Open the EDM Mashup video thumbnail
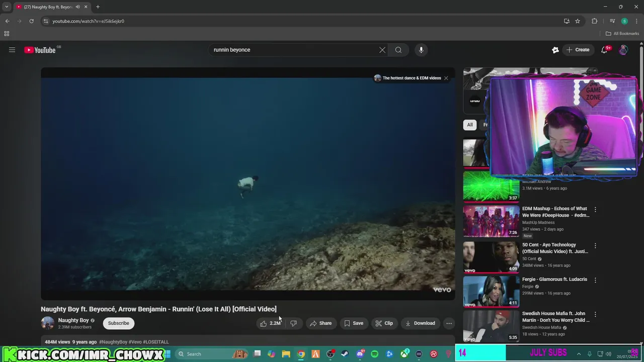This screenshot has height=362, width=644. [491, 221]
